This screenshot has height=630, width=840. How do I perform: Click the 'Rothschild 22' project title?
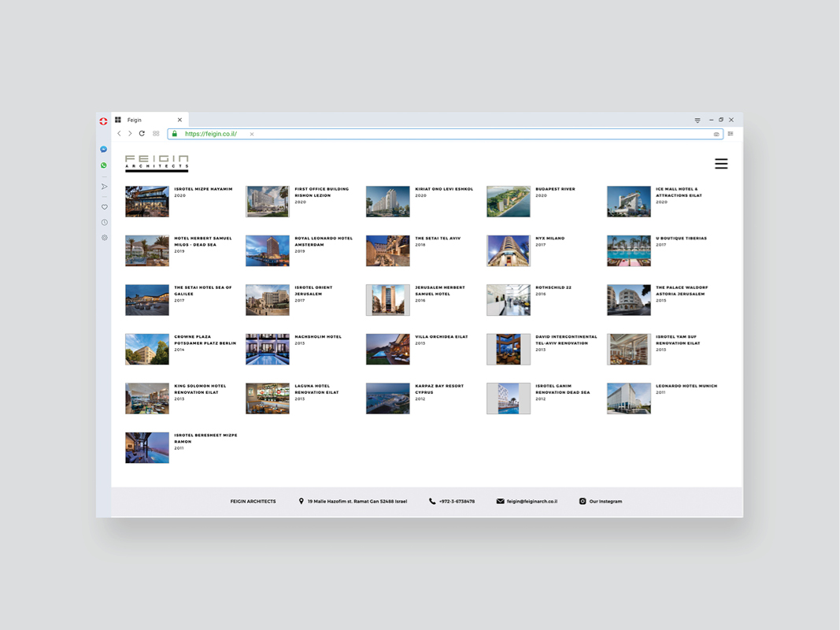[553, 287]
